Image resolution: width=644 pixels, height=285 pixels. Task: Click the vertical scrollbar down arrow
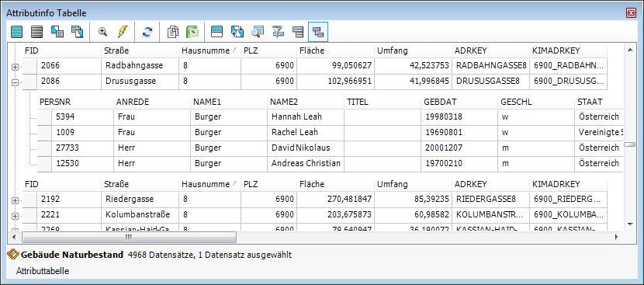pyautogui.click(x=630, y=224)
